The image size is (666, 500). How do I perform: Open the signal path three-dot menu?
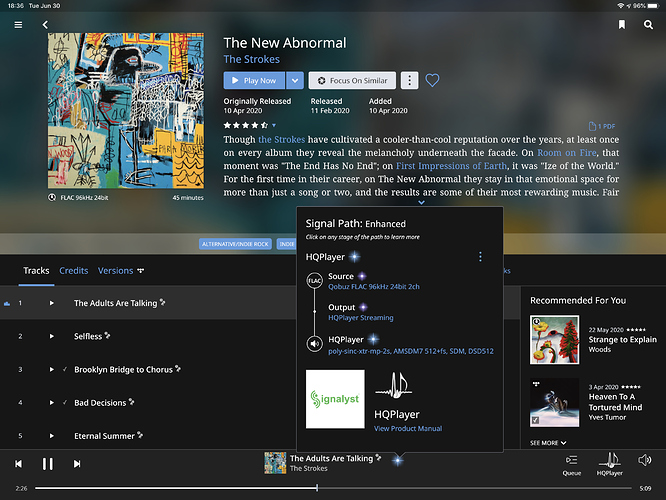(480, 257)
